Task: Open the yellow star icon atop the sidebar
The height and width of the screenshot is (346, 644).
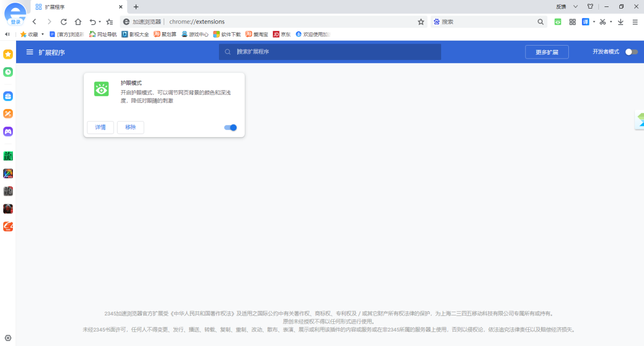Action: 8,54
